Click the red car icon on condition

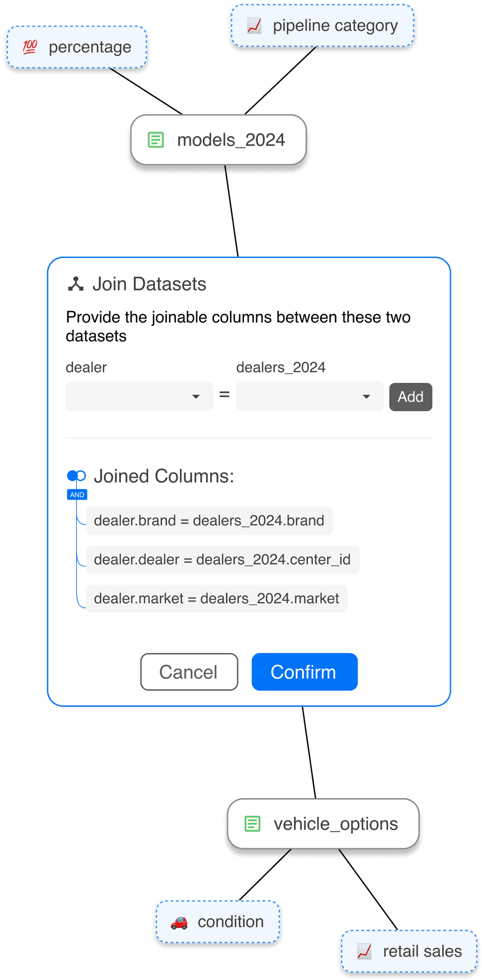point(179,922)
